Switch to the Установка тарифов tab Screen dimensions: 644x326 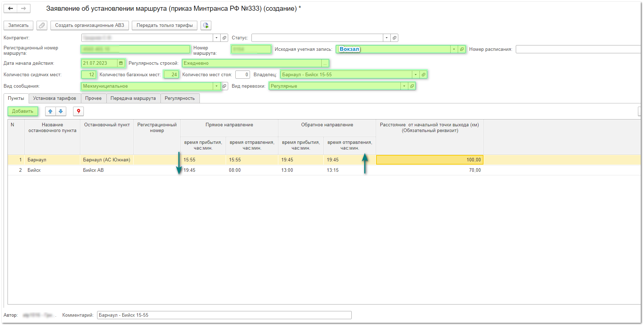pos(54,98)
